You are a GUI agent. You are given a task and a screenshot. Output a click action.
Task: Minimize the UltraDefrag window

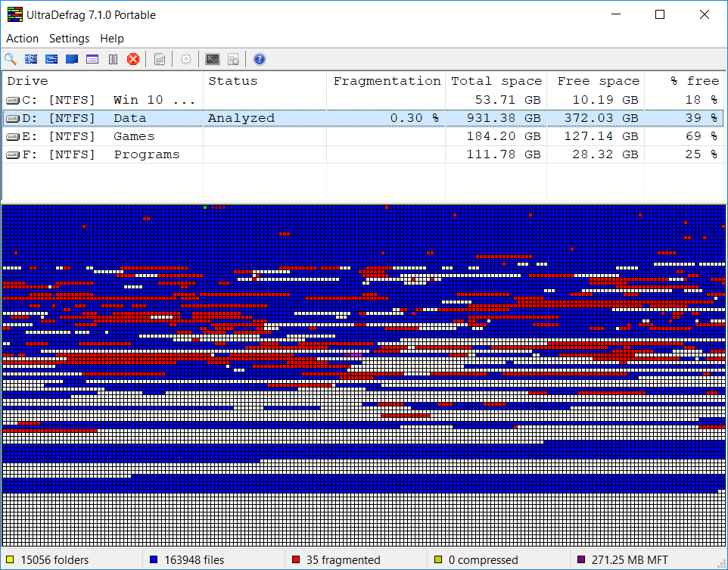tap(616, 15)
